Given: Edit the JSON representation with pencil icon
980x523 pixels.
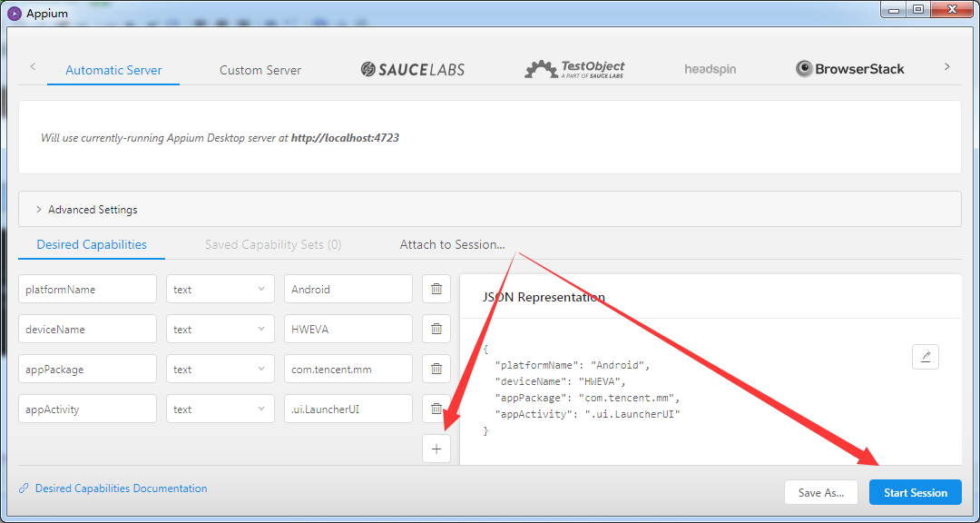Looking at the screenshot, I should coord(925,357).
